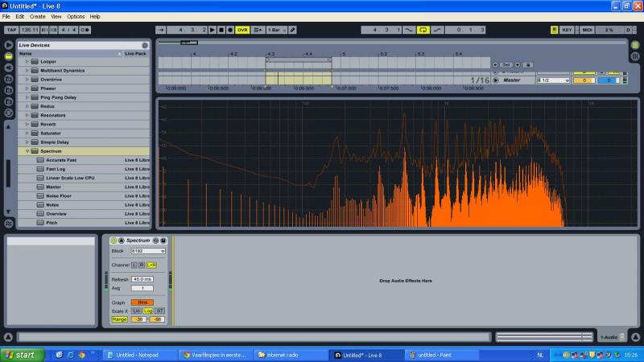Click the Windows start button
The height and width of the screenshot is (362, 644).
(23, 355)
